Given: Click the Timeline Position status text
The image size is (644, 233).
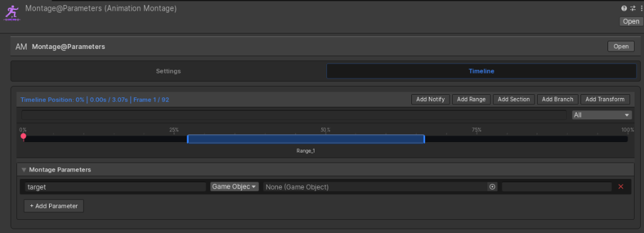Looking at the screenshot, I should pos(95,99).
